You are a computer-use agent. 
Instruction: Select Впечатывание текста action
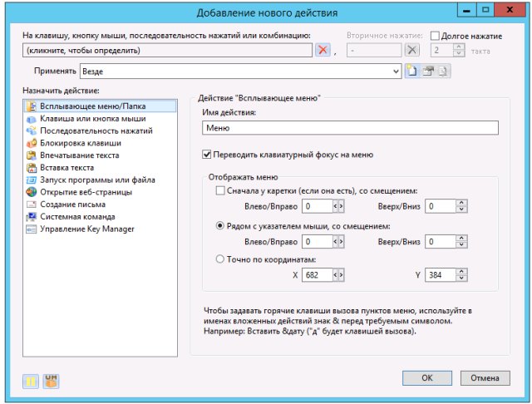coord(72,155)
